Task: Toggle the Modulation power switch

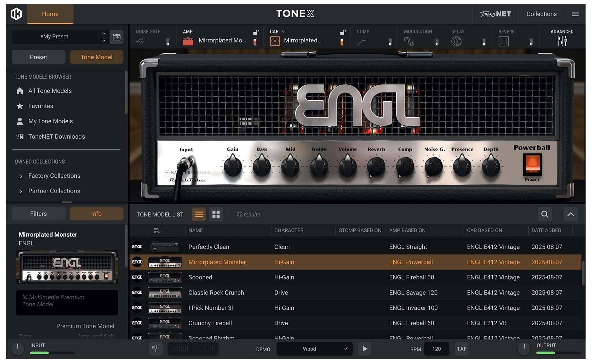Action: pos(436,42)
